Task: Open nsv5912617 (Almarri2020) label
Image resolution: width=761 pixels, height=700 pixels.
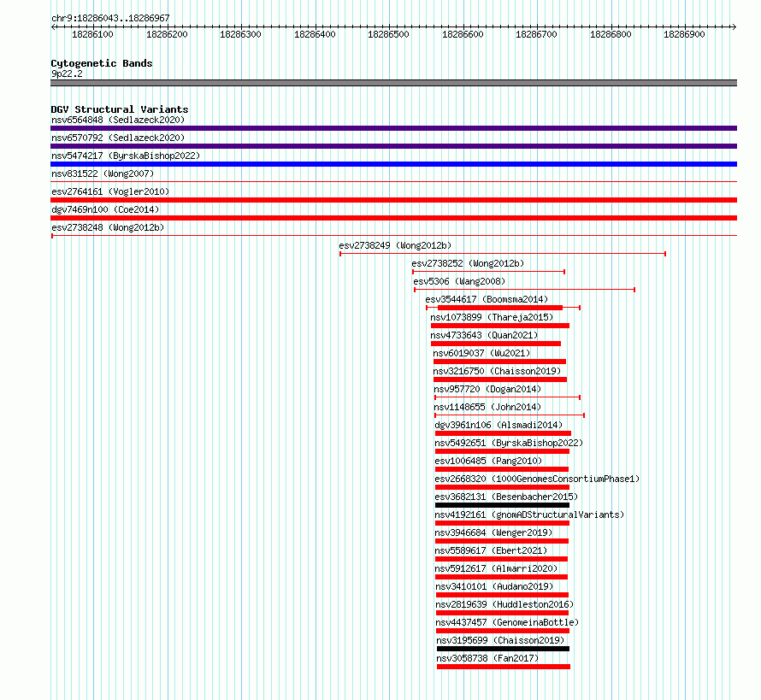Action: point(496,568)
